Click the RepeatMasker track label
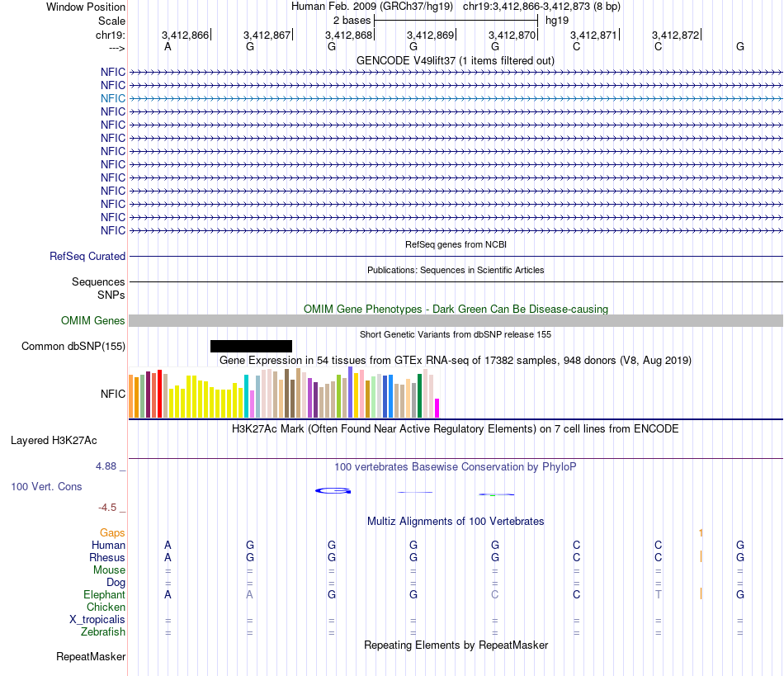Viewport: 784px width, 676px height. coord(91,656)
